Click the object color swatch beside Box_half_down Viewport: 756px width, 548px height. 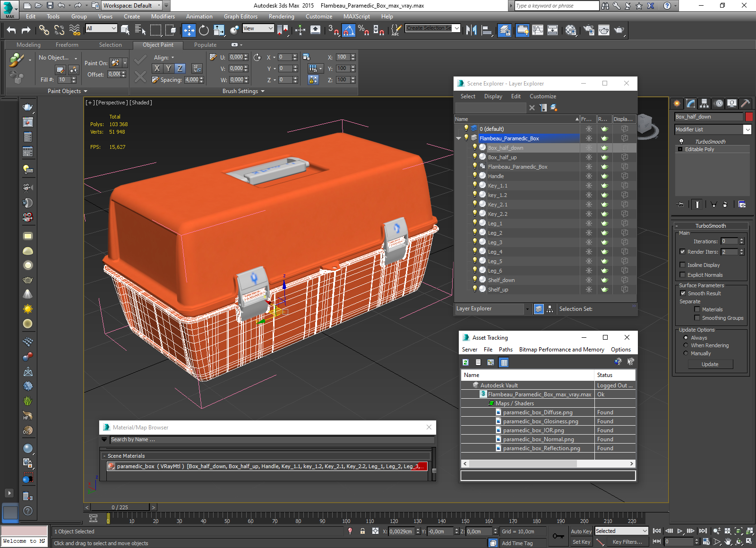click(749, 117)
